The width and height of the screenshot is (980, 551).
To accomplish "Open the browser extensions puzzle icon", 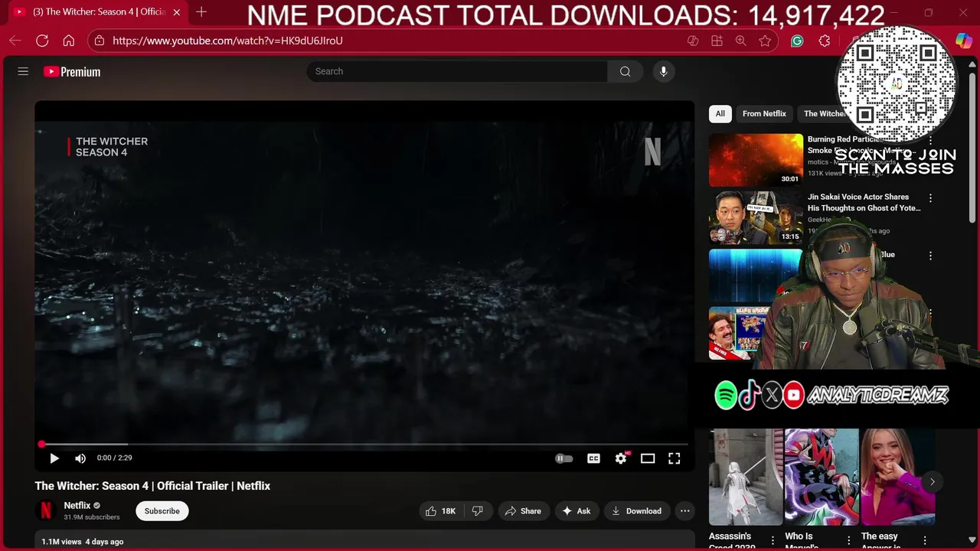I will [825, 41].
